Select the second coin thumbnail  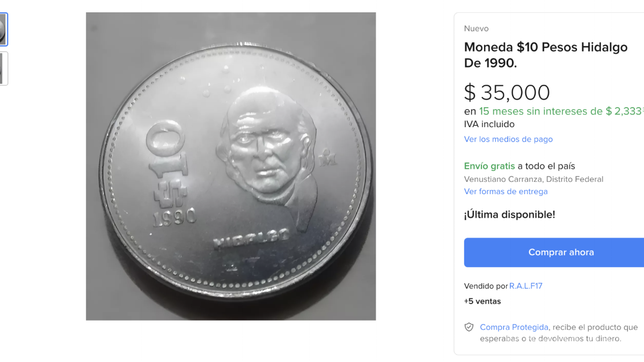(x=3, y=69)
